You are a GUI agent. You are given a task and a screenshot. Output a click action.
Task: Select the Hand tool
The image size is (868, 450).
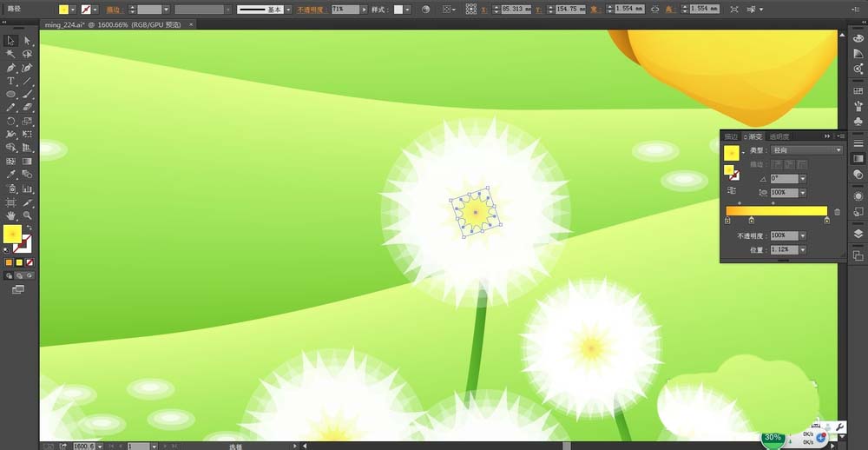pyautogui.click(x=10, y=215)
